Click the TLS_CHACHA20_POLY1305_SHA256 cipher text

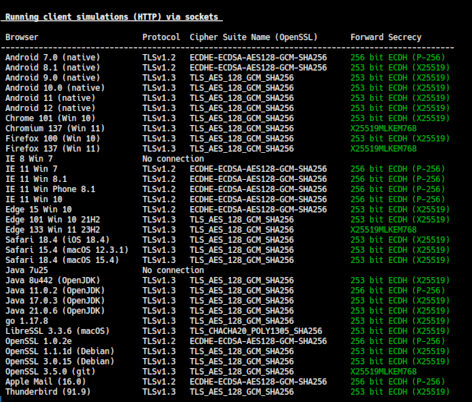tap(256, 331)
